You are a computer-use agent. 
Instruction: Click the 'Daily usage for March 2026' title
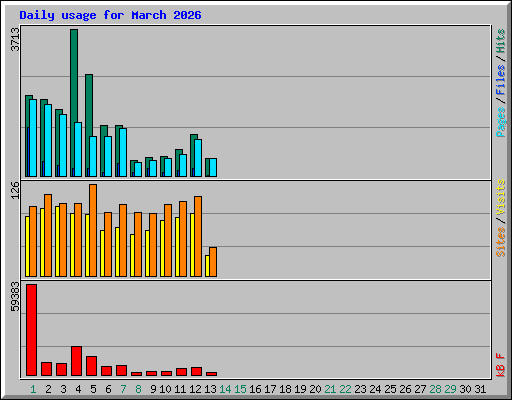pos(110,16)
